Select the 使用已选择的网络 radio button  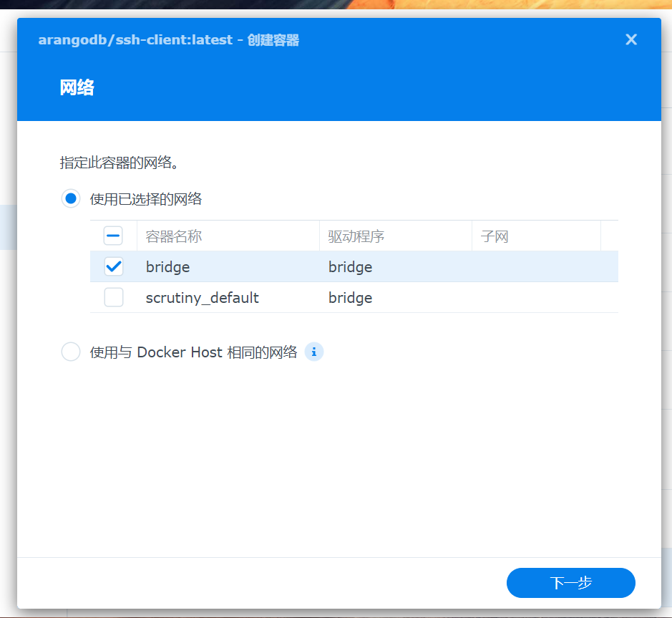71,199
